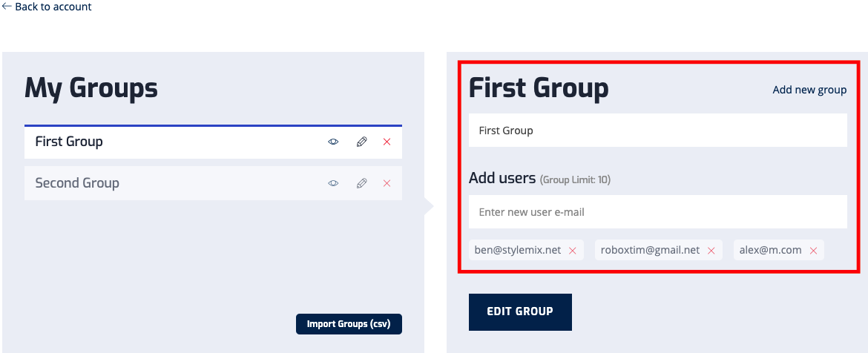Show Second Group via eye icon
This screenshot has height=353, width=868.
[x=333, y=183]
